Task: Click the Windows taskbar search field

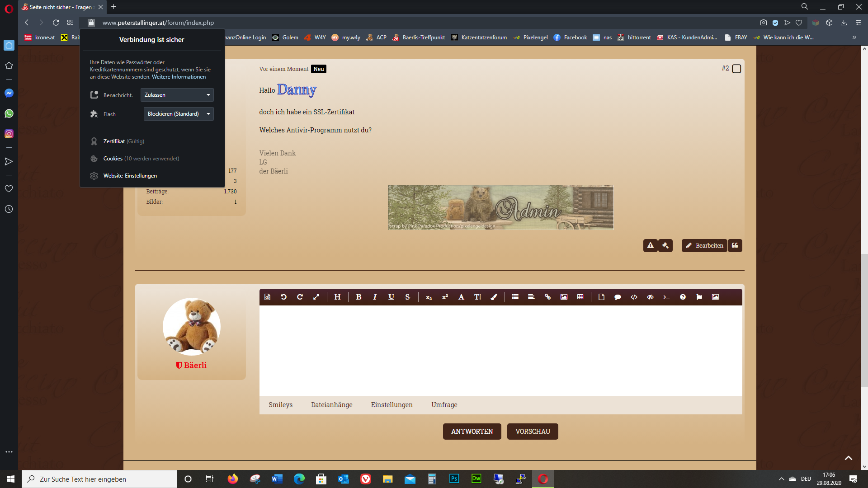Action: [x=99, y=479]
